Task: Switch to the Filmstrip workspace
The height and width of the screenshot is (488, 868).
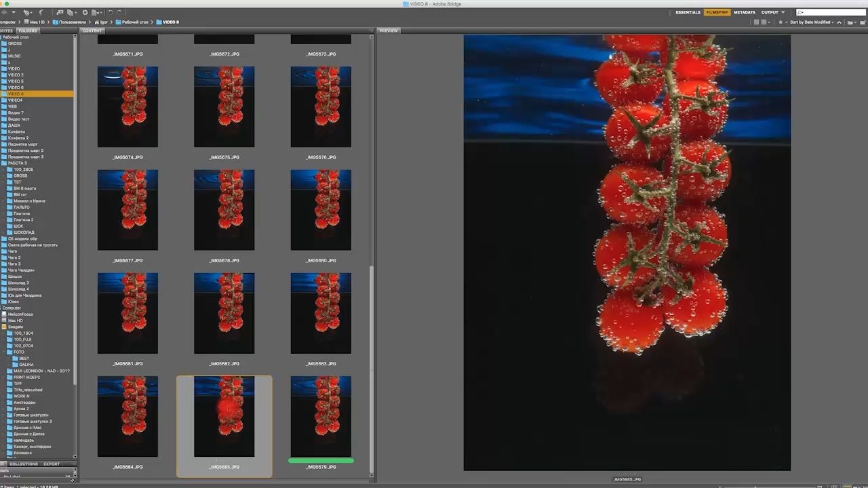Action: (717, 12)
